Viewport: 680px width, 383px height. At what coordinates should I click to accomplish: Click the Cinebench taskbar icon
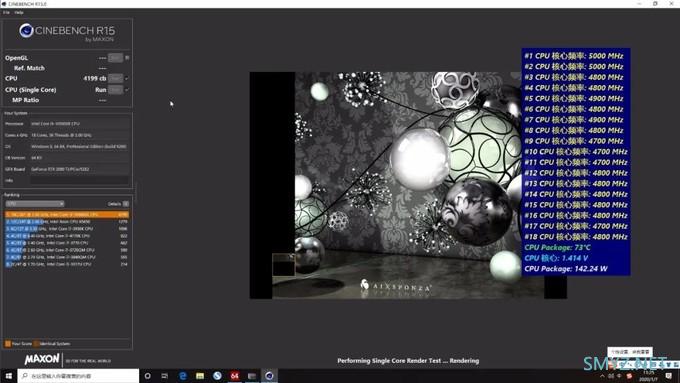(269, 376)
